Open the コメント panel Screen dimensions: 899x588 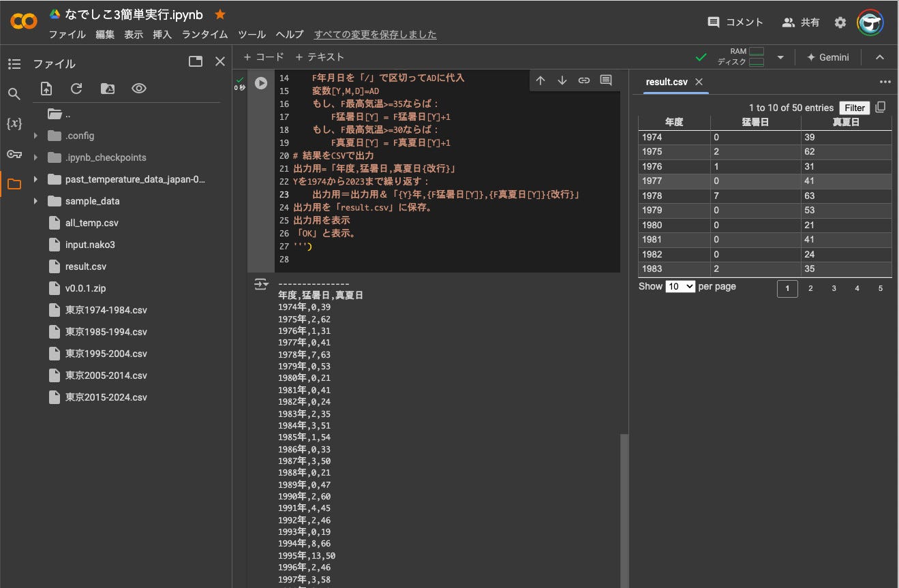(x=735, y=22)
